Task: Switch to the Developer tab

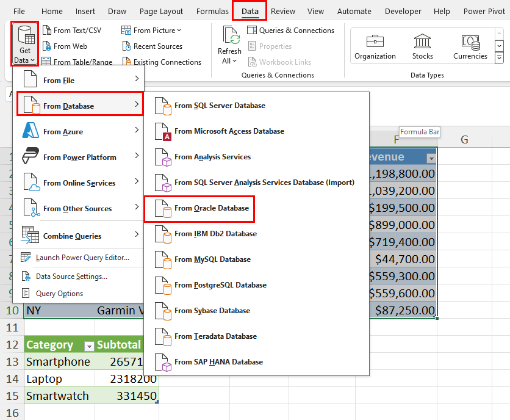Action: pyautogui.click(x=403, y=12)
